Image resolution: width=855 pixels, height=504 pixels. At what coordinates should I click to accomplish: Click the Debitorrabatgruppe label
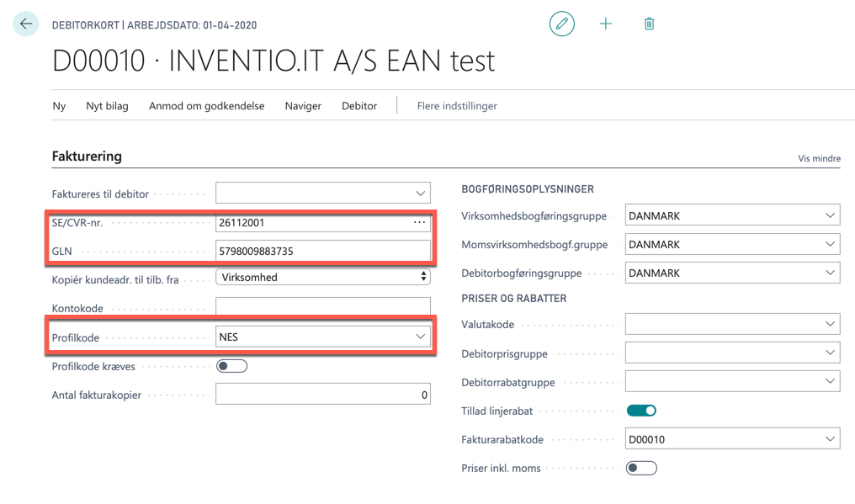508,382
